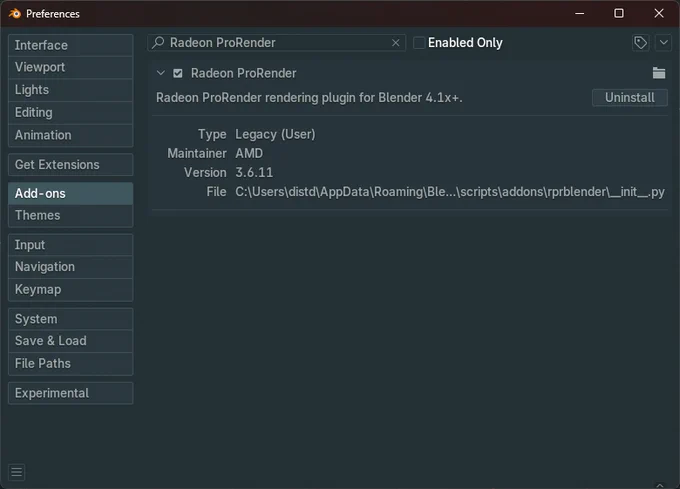This screenshot has height=489, width=680.
Task: Click the type value Legacy (User)
Action: 275,134
